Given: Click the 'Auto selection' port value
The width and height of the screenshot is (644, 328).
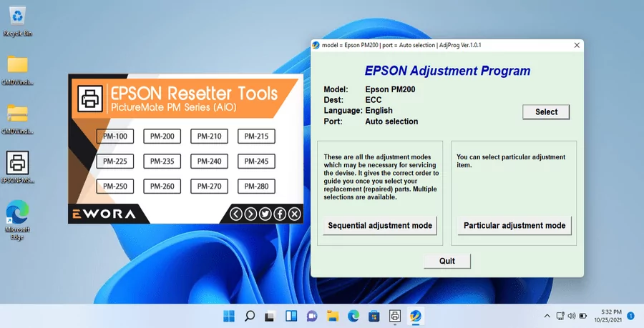Looking at the screenshot, I should pyautogui.click(x=391, y=121).
